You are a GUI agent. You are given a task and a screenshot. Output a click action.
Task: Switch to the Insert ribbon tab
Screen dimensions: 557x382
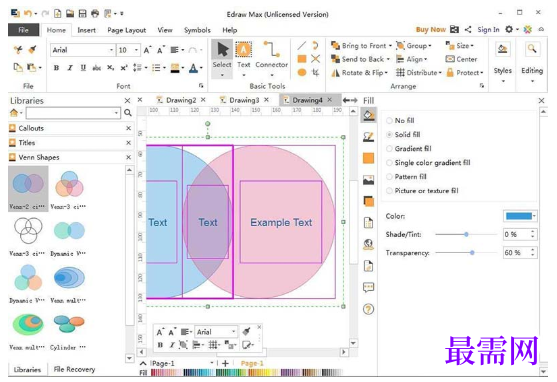click(86, 30)
